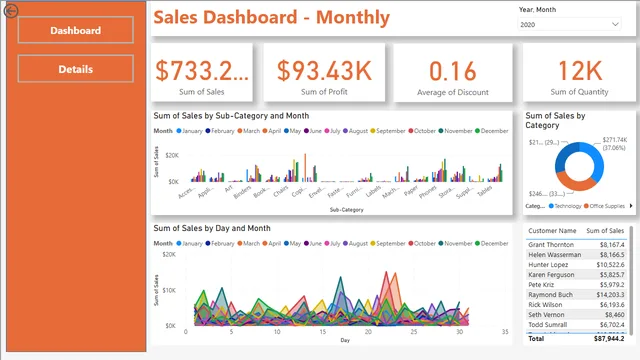Click April legend in Sub-Category chart
The width and height of the screenshot is (640, 360).
(x=272, y=131)
